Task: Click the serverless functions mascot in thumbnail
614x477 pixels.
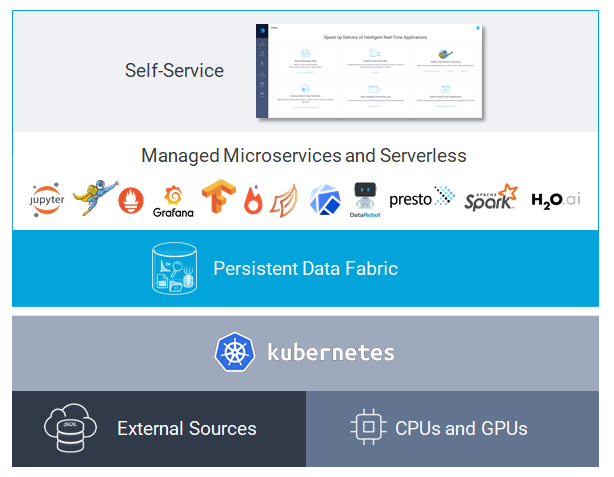Action: [x=445, y=54]
